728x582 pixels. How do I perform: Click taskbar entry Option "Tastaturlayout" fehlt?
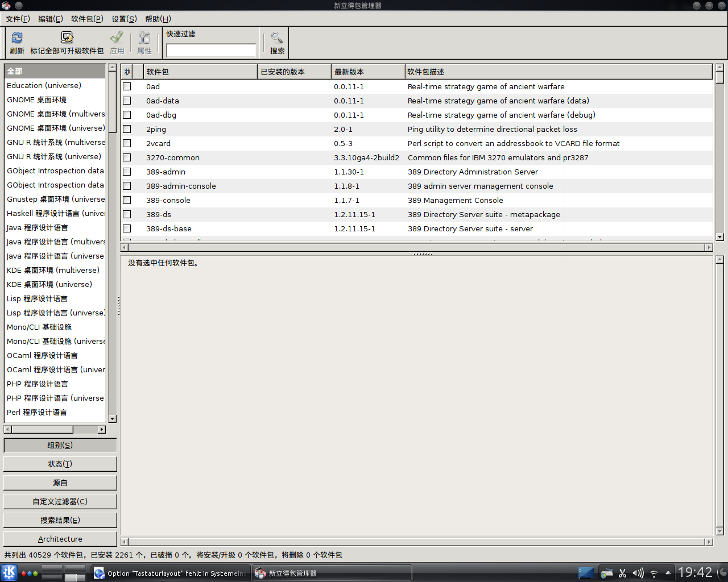(x=171, y=573)
